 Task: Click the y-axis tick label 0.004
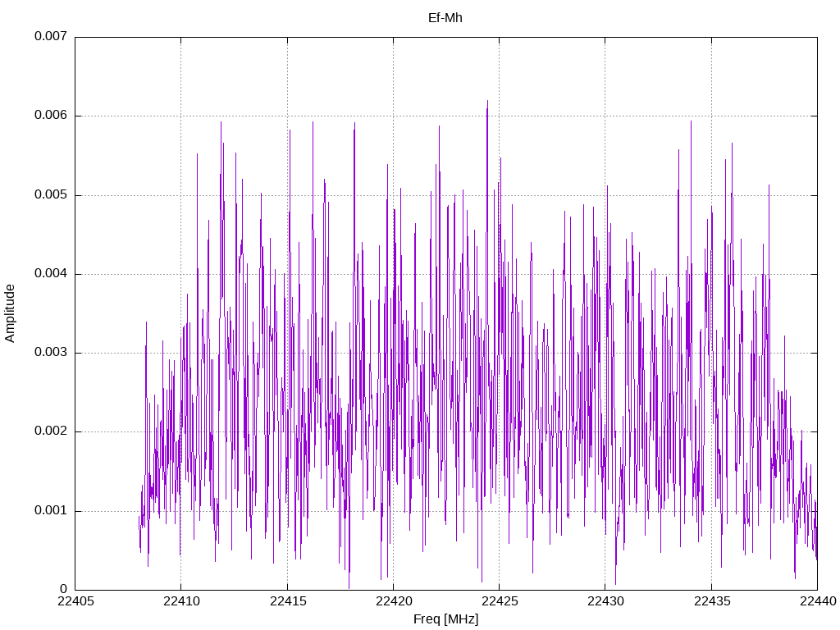coord(51,273)
